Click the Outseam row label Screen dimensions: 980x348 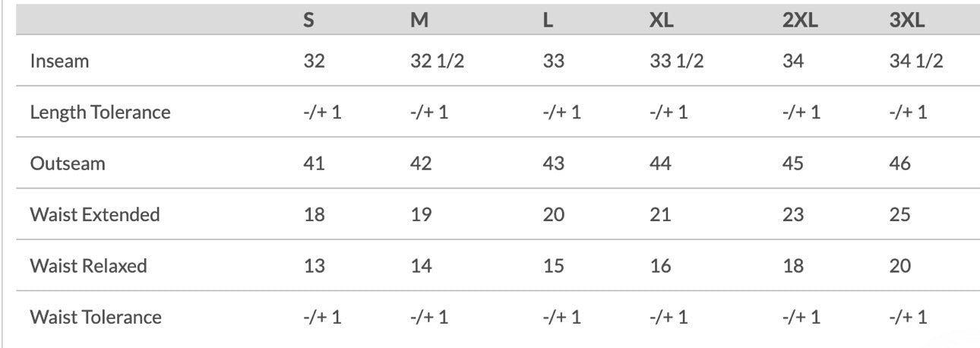coord(68,163)
